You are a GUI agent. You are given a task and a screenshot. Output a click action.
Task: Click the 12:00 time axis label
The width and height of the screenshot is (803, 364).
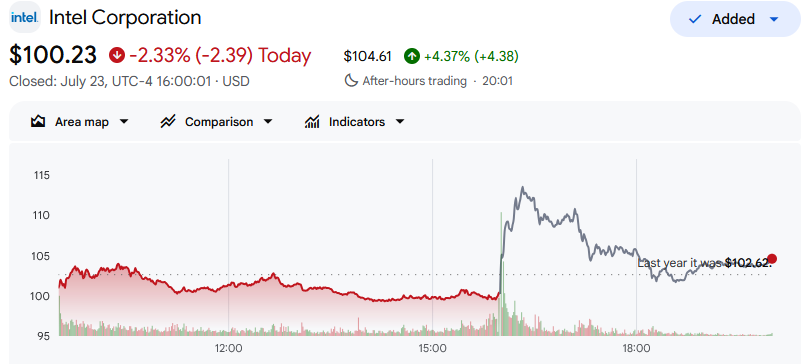[228, 349]
